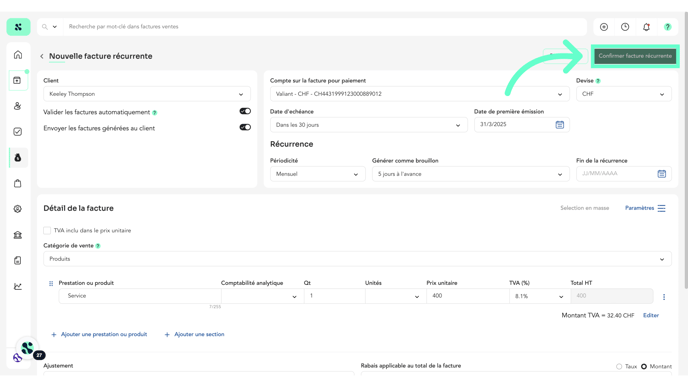This screenshot has width=688, height=387.
Task: Go back using arrow next to Nouvelle facture récurrente
Action: click(x=42, y=56)
